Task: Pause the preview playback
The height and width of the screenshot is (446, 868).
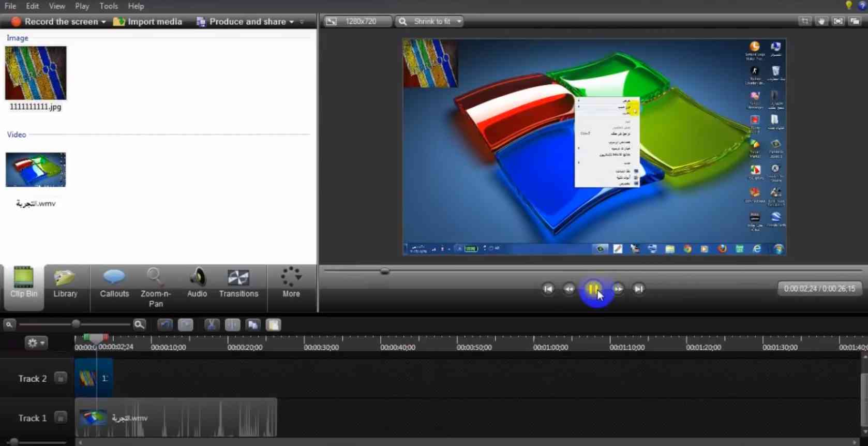Action: pos(593,289)
